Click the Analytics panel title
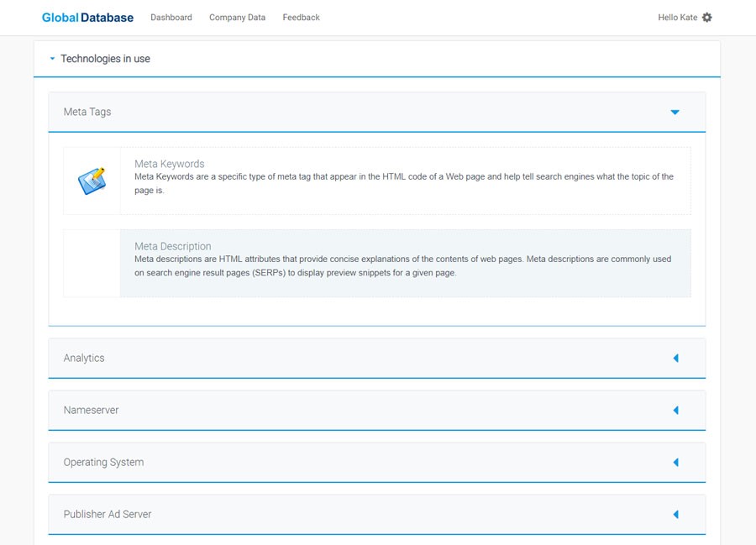 pyautogui.click(x=84, y=358)
